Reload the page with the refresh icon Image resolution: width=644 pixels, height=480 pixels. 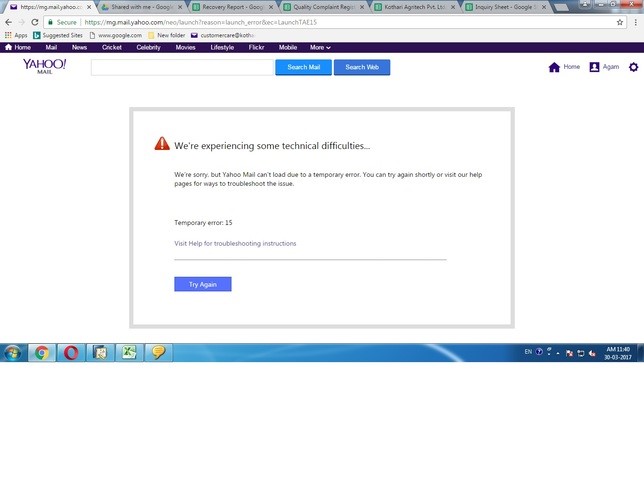(35, 22)
